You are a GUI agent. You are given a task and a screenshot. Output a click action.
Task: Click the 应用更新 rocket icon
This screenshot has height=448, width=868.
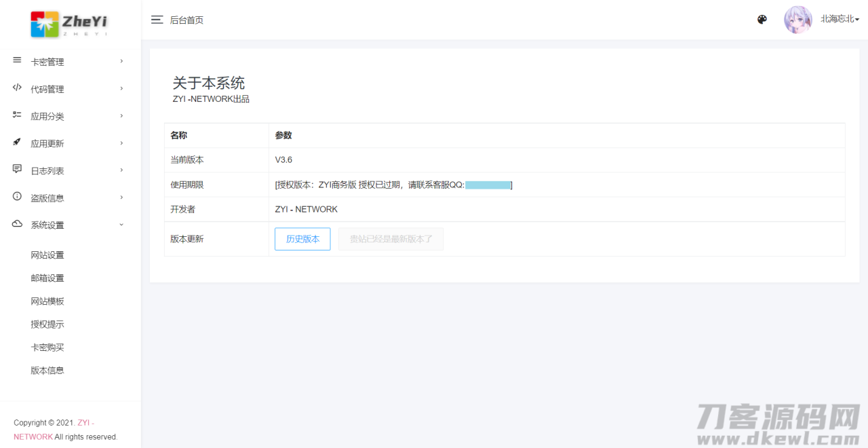pyautogui.click(x=16, y=143)
